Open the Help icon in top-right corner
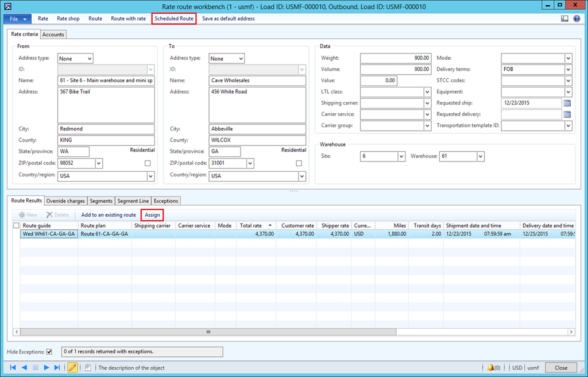 click(576, 18)
